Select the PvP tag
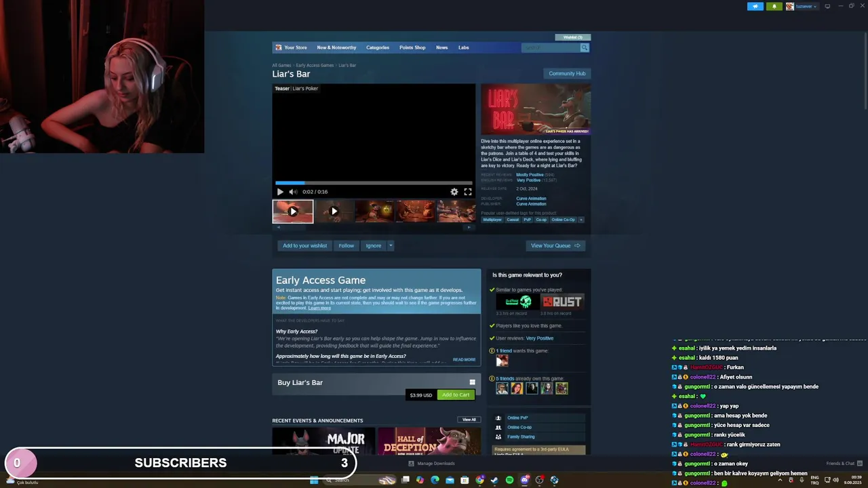Screen dimensions: 868x488 click(527, 220)
